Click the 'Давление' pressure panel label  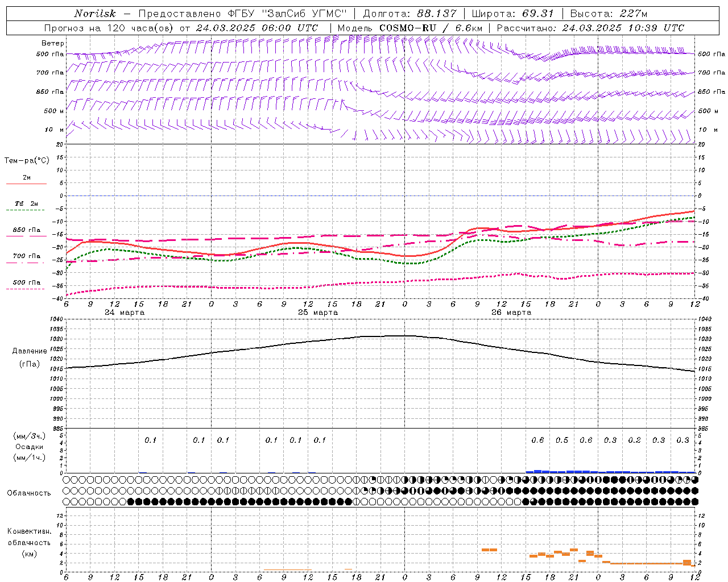(x=29, y=351)
